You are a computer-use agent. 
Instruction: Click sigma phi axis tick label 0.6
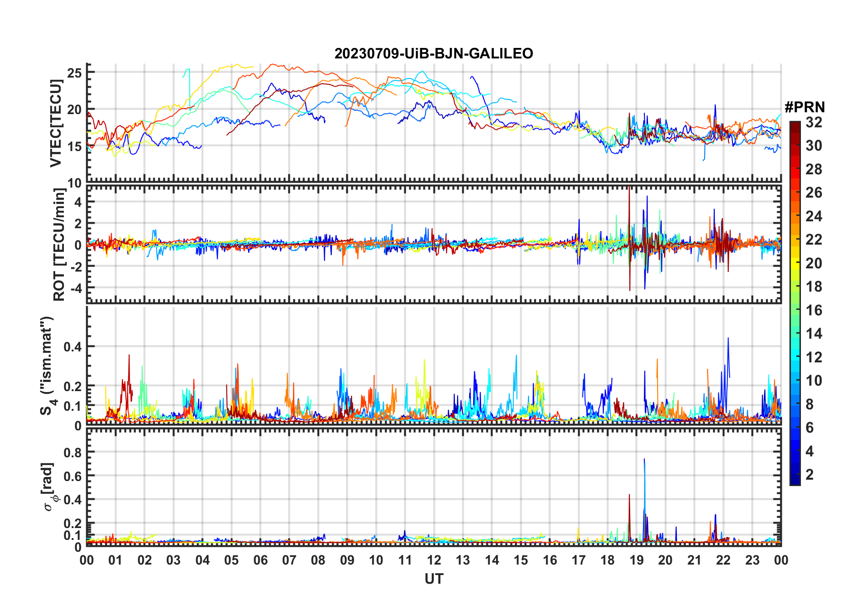[x=73, y=476]
